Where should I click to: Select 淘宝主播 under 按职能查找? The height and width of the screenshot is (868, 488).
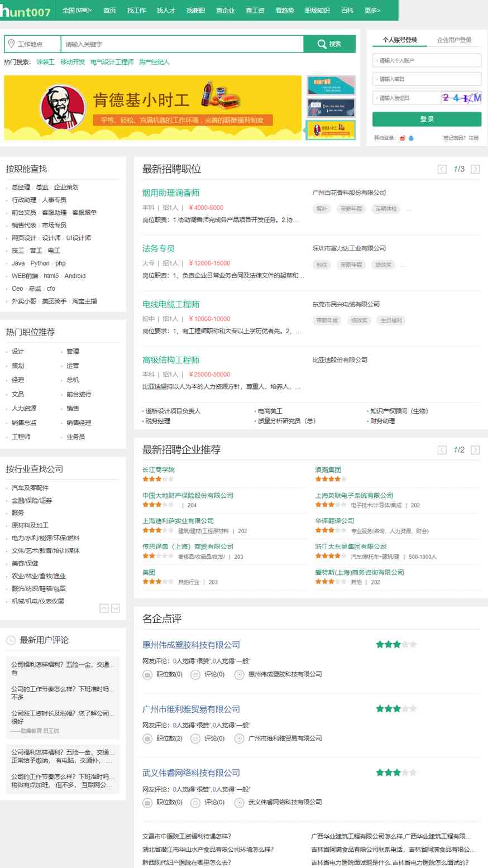85,301
